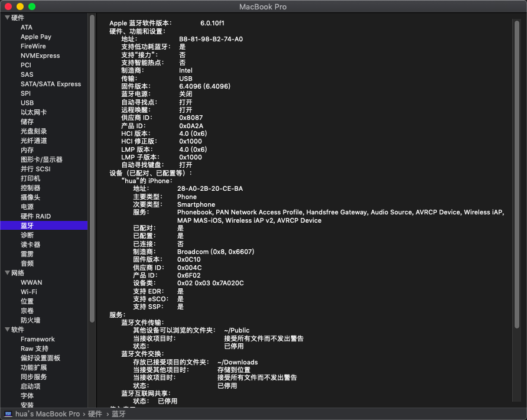Collapse the 硬件 section triangle
527x420 pixels.
point(7,18)
